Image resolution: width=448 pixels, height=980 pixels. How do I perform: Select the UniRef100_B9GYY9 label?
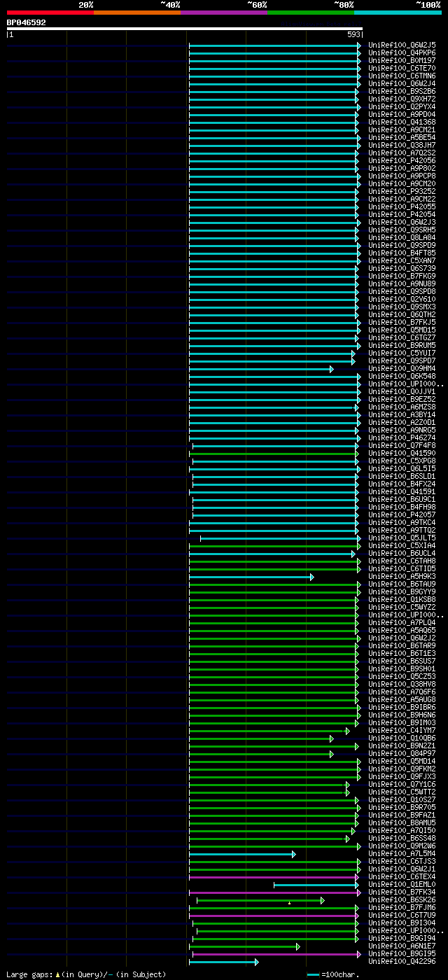(x=402, y=591)
